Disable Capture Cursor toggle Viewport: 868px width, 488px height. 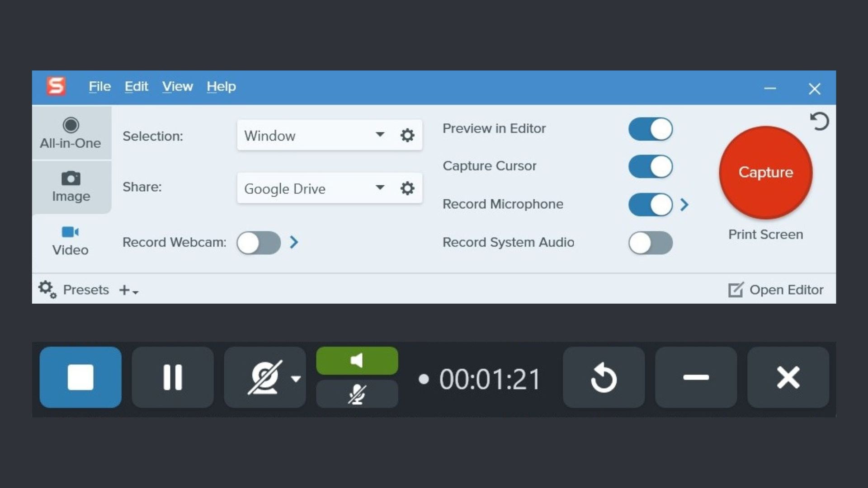tap(650, 166)
